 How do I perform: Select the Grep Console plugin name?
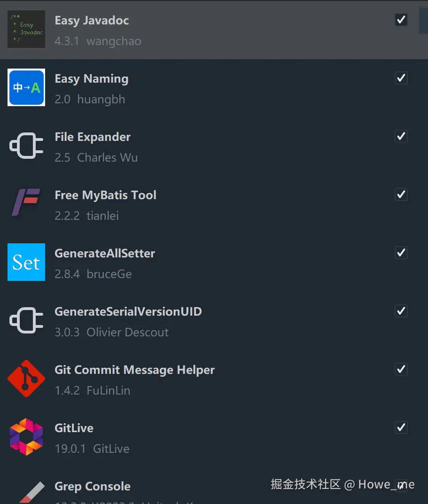click(93, 487)
